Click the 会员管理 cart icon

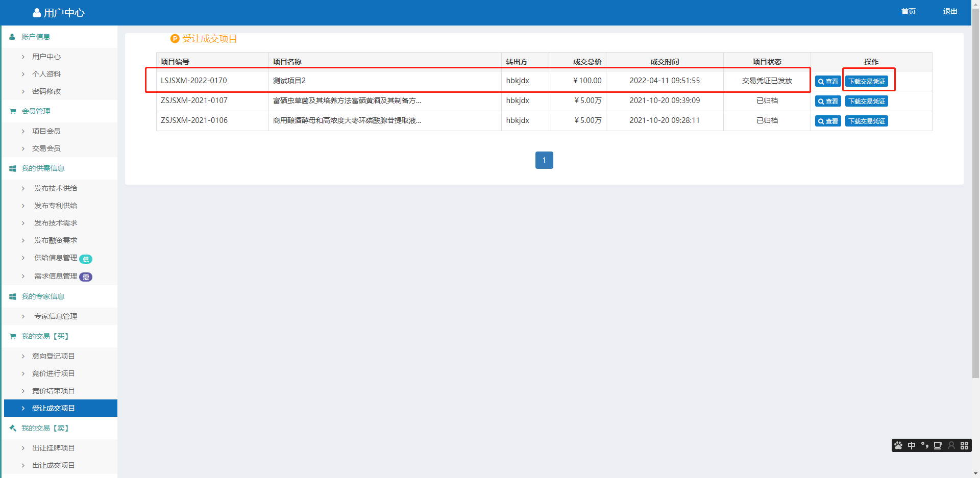point(12,111)
